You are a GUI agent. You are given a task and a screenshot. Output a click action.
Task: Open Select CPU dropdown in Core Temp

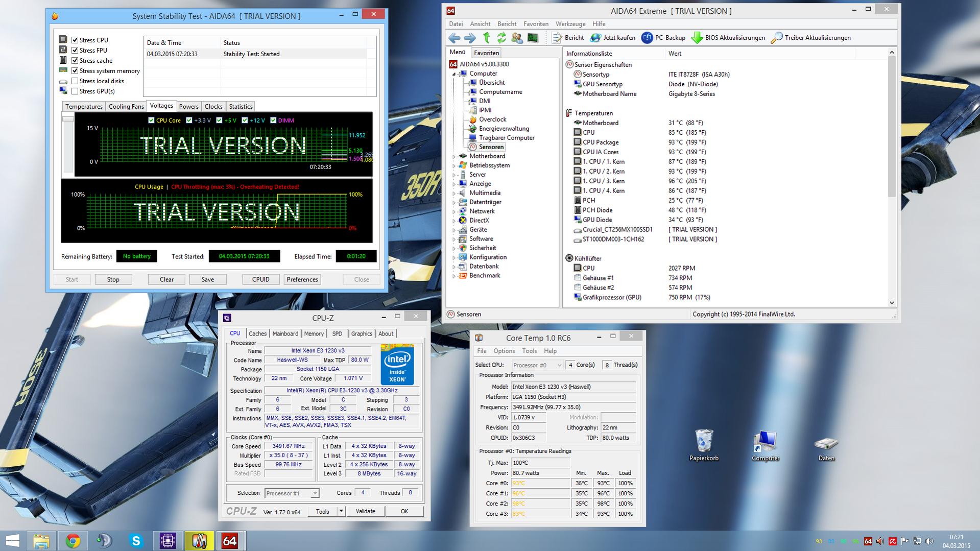537,365
